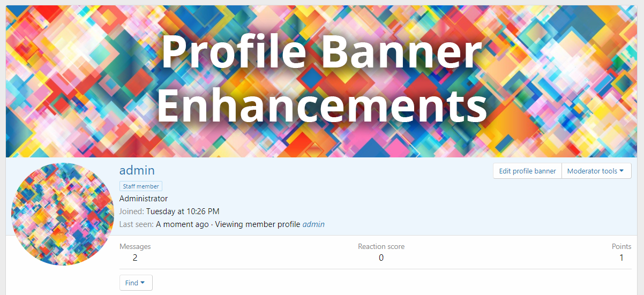Open the italic admin member profile link
This screenshot has height=295, width=644.
pyautogui.click(x=313, y=224)
